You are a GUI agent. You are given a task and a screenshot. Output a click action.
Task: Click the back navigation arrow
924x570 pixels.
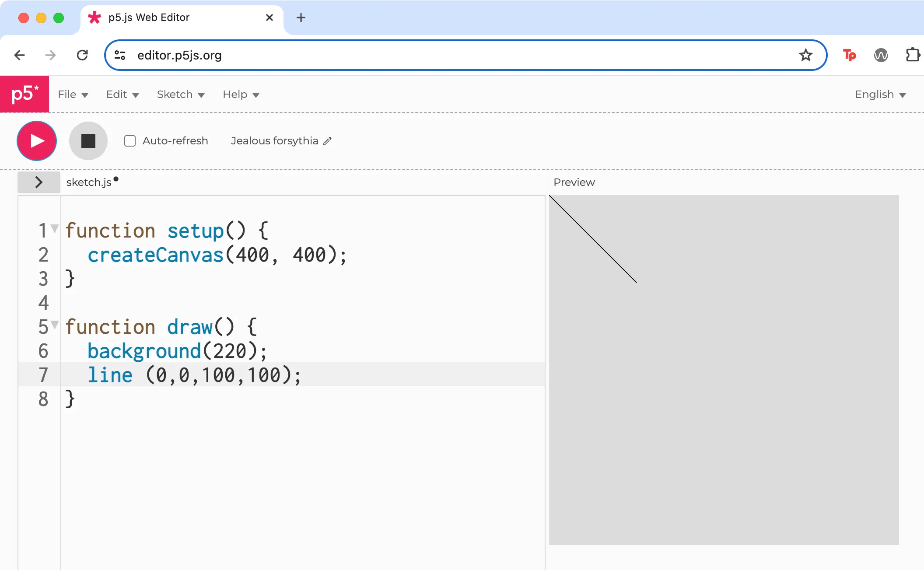pyautogui.click(x=19, y=55)
